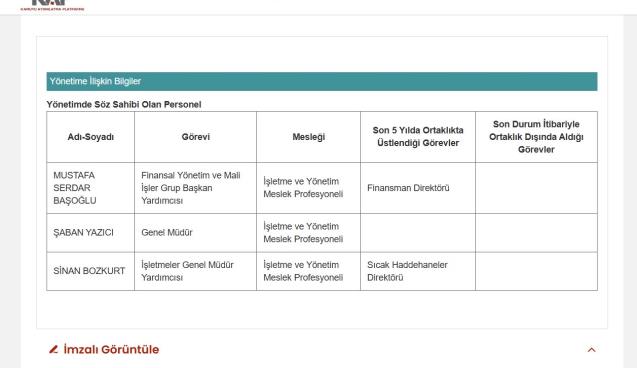
Task: Click the Finansman Direktörü cell
Action: click(x=418, y=188)
